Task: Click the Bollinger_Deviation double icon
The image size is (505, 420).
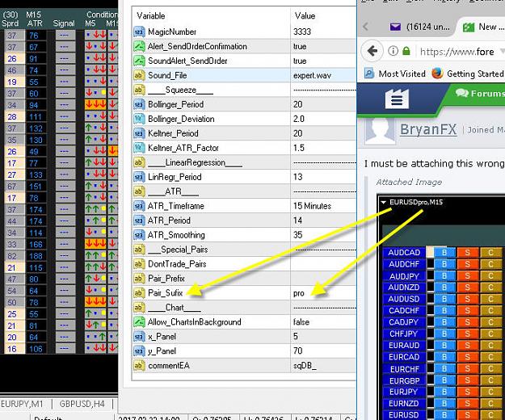Action: point(139,119)
